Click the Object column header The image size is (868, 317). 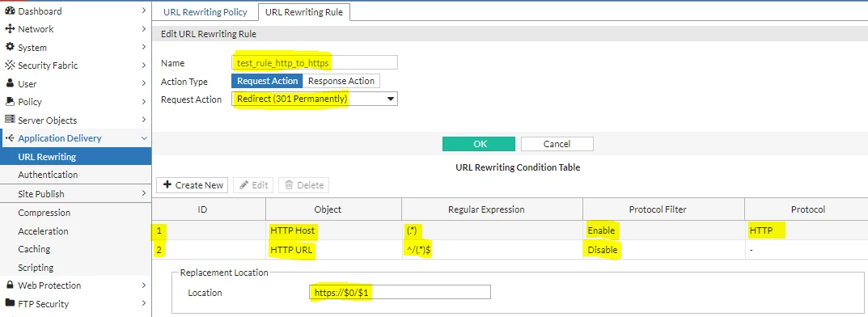pyautogui.click(x=334, y=209)
